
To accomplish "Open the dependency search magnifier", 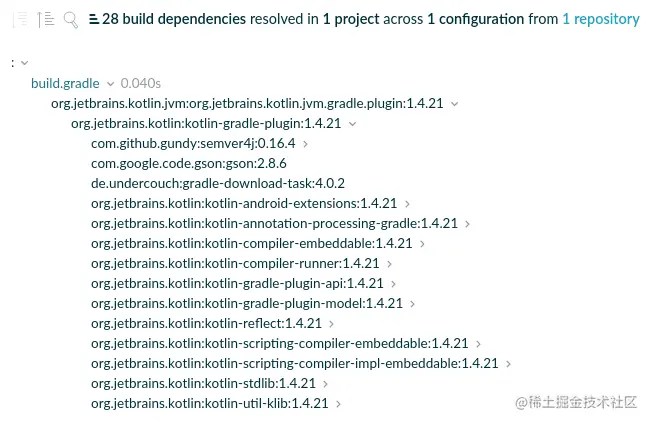I will coord(70,19).
